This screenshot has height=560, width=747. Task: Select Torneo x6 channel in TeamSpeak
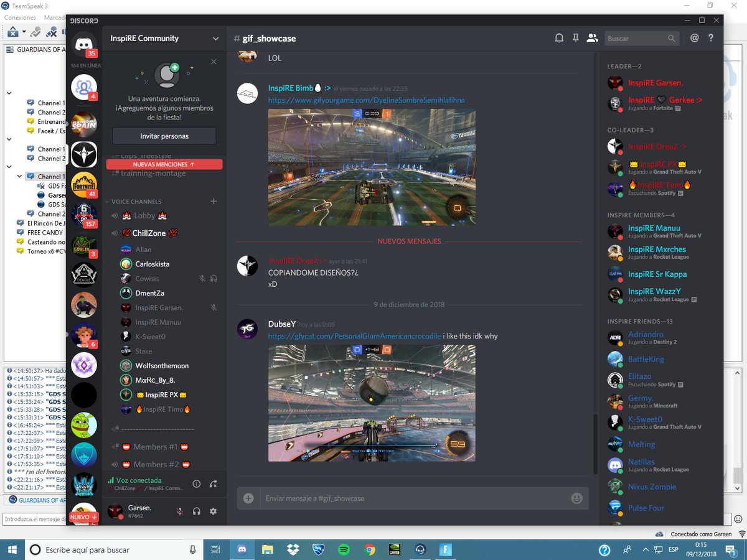pos(42,251)
